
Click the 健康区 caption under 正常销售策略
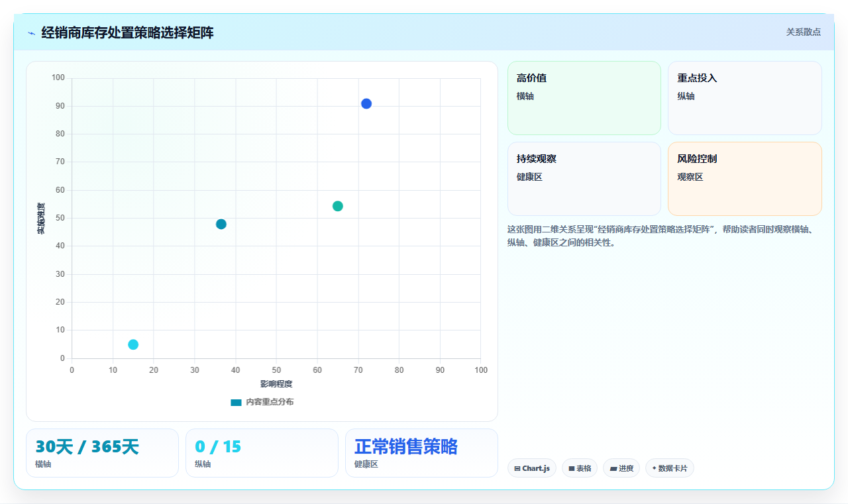(x=366, y=464)
